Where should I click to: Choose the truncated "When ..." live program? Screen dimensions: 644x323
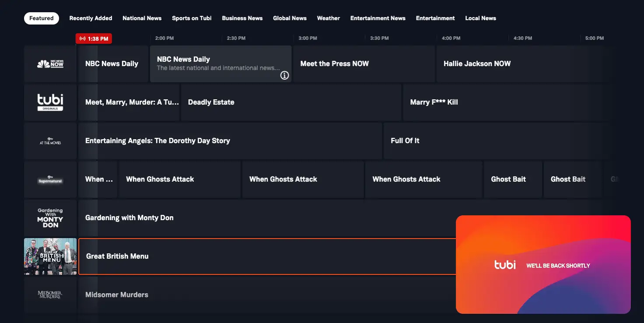click(x=98, y=179)
